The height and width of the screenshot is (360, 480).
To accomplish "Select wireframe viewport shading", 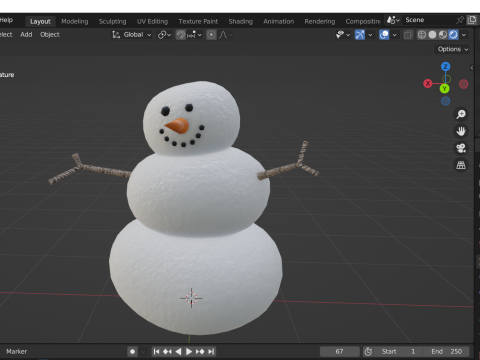I will pyautogui.click(x=422, y=35).
